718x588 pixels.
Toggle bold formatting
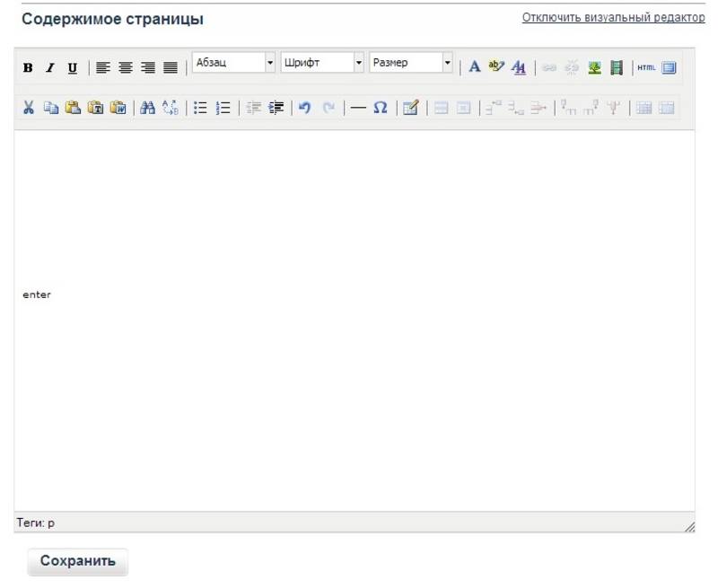click(28, 67)
